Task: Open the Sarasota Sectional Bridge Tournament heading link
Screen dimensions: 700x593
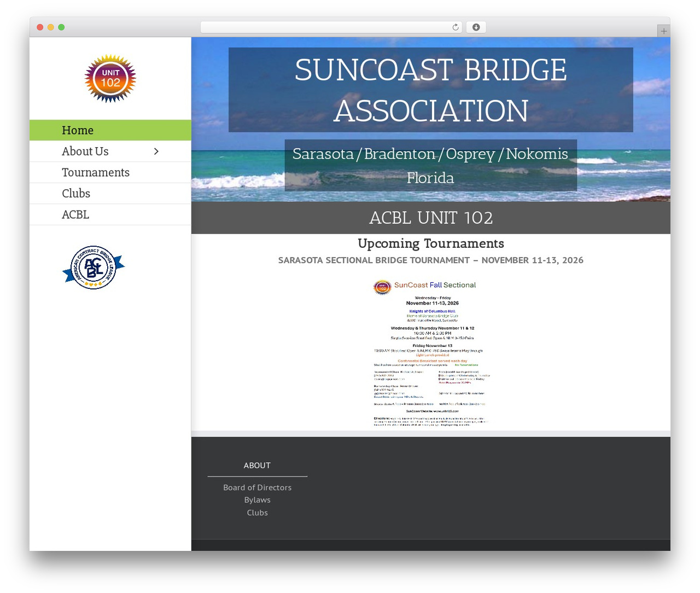Action: (x=430, y=260)
